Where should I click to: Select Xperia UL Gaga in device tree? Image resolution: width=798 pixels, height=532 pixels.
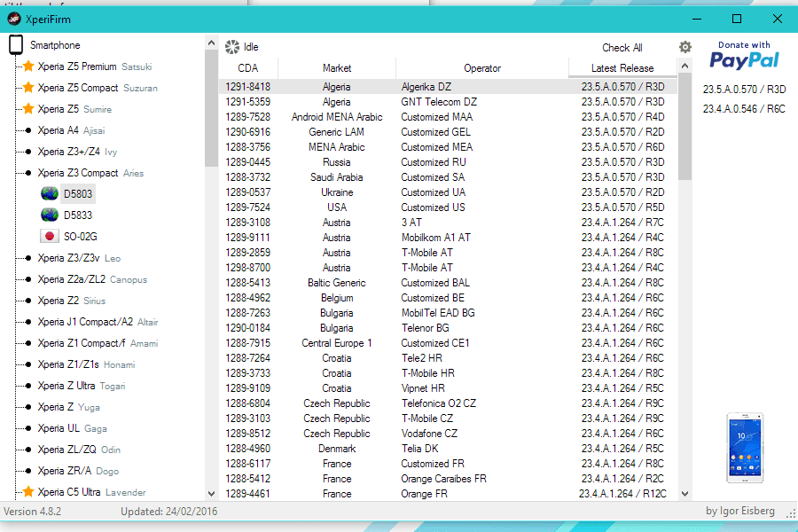73,428
